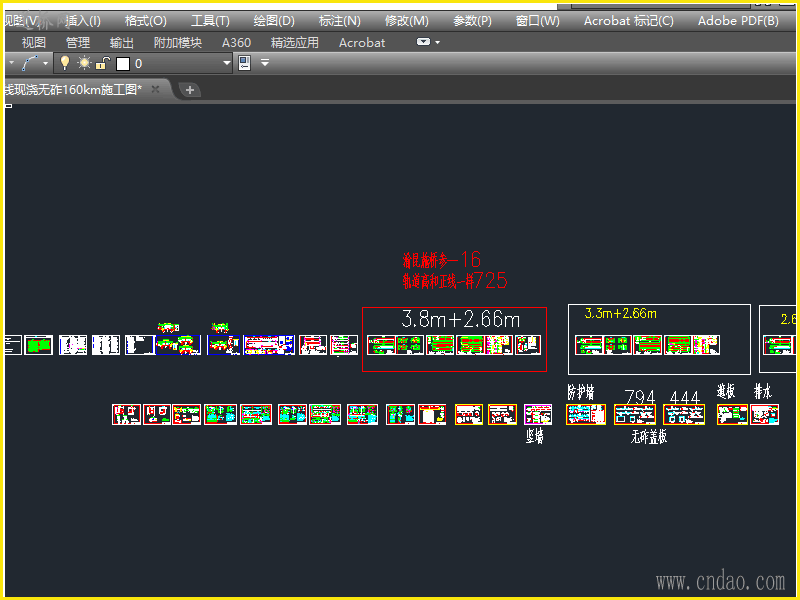Select drawing sheet above 竖墙 label
This screenshot has height=600, width=800.
(538, 414)
